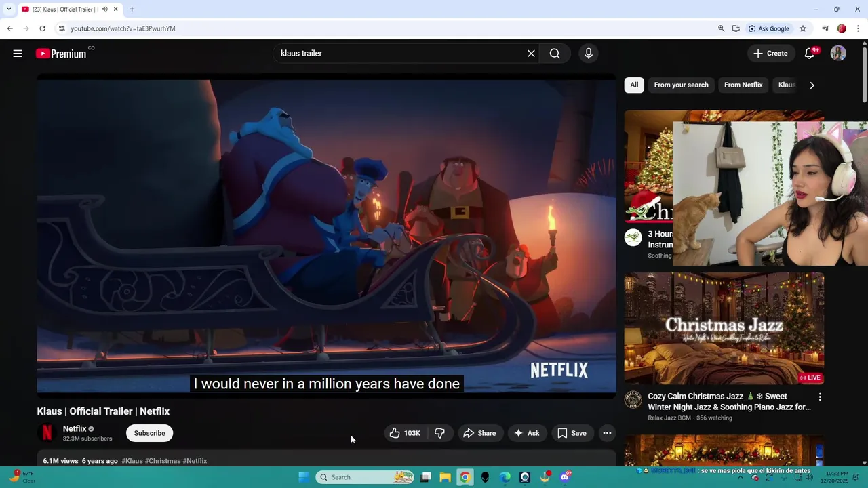Go to YouTube Premium home logo

coord(61,54)
